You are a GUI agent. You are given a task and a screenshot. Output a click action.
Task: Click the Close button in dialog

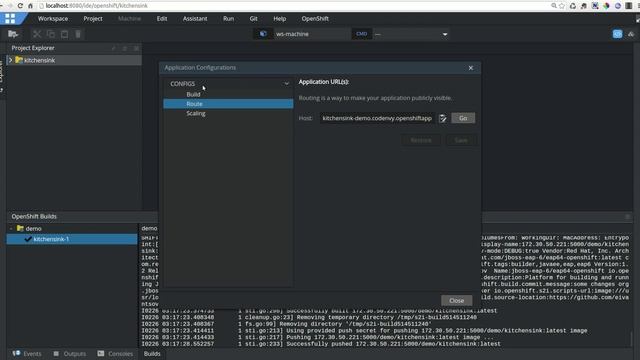(456, 300)
